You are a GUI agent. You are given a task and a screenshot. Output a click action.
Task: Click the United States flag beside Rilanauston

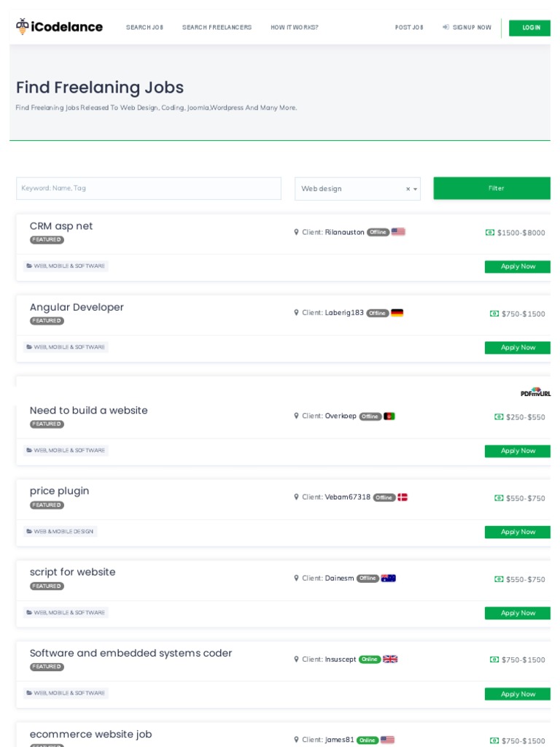(398, 232)
